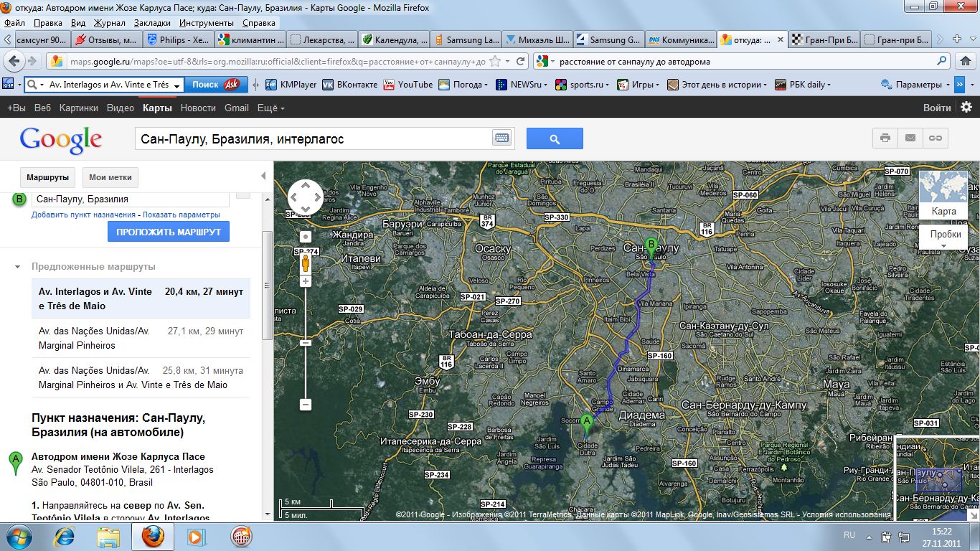Zoom in with the map plus button
The width and height of the screenshot is (980, 551).
[x=306, y=281]
